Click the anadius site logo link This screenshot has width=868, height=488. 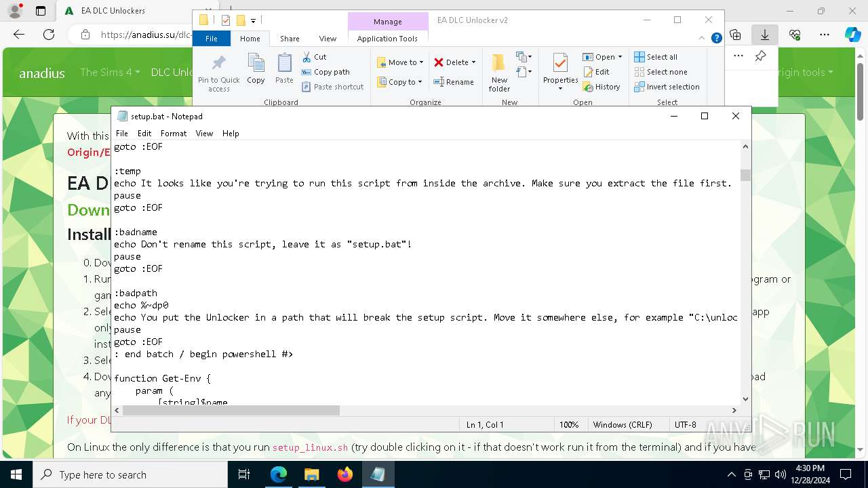42,73
